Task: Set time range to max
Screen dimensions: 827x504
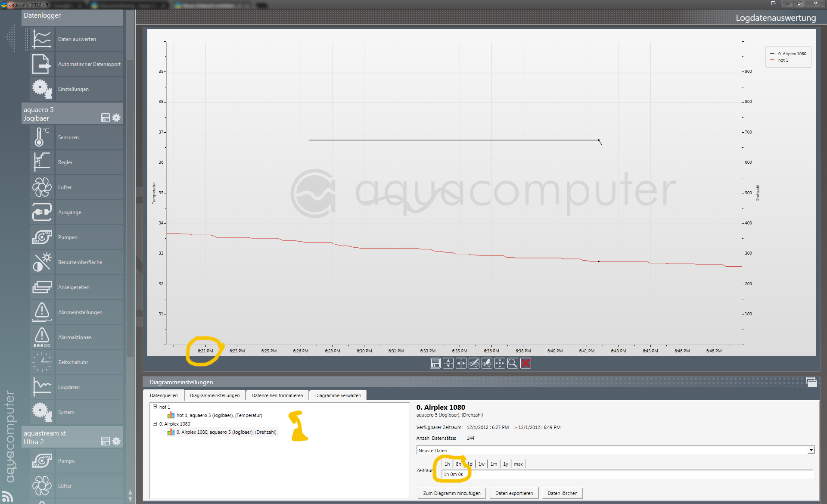Action: (x=518, y=464)
